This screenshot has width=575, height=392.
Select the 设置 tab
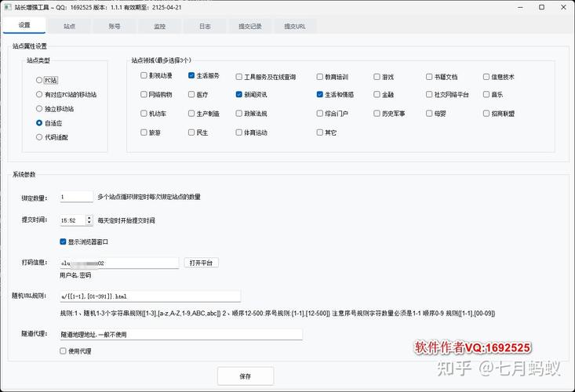[24, 25]
